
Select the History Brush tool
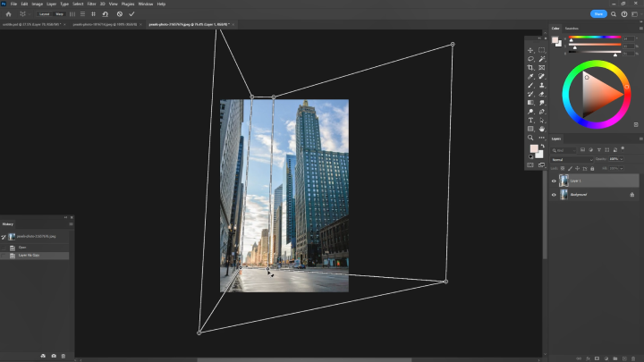530,94
